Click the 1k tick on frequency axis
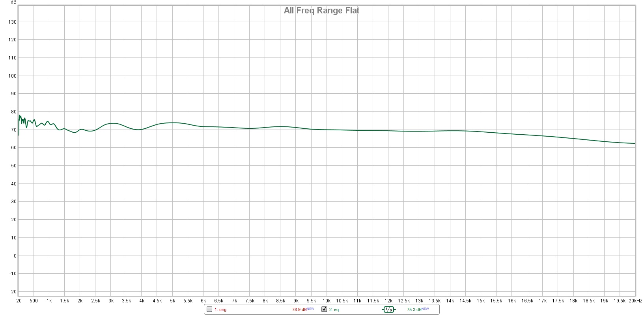The width and height of the screenshot is (644, 315). click(x=49, y=301)
